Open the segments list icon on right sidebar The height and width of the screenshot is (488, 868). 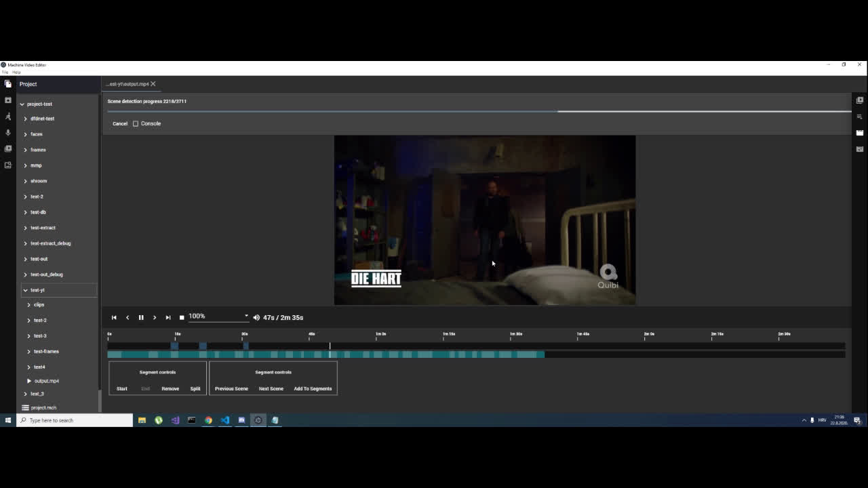[x=859, y=116]
